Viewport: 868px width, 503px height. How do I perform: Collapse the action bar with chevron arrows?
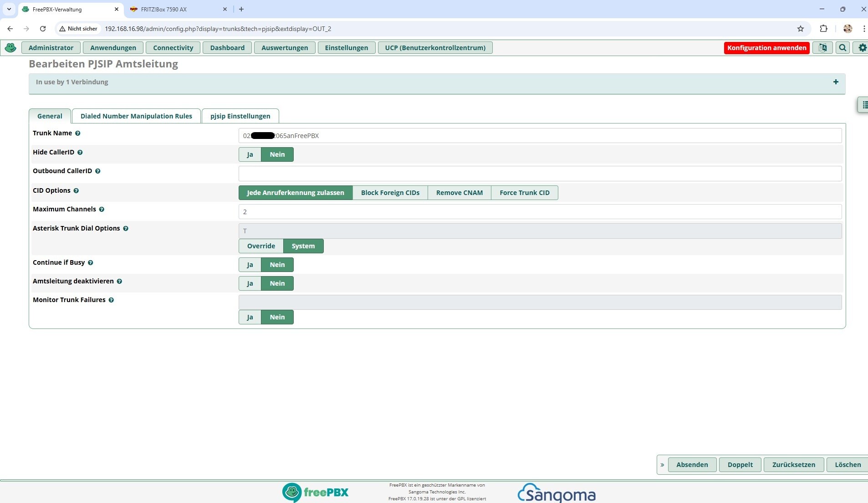pyautogui.click(x=662, y=465)
